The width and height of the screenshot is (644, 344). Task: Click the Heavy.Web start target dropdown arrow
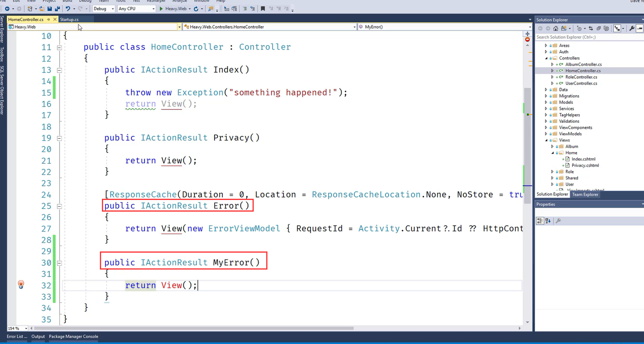click(x=190, y=8)
